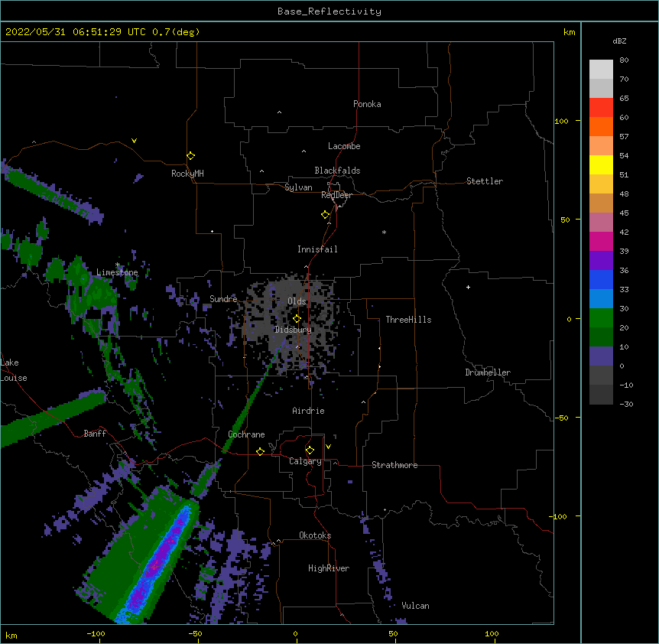
Task: Click the yellow diamond marker south of RedDeer
Action: [x=326, y=215]
